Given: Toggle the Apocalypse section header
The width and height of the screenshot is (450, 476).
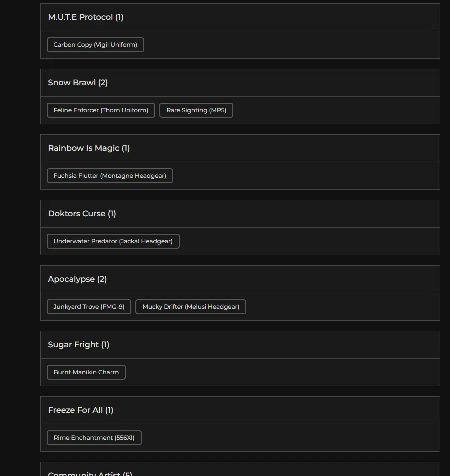Looking at the screenshot, I should (71, 279).
